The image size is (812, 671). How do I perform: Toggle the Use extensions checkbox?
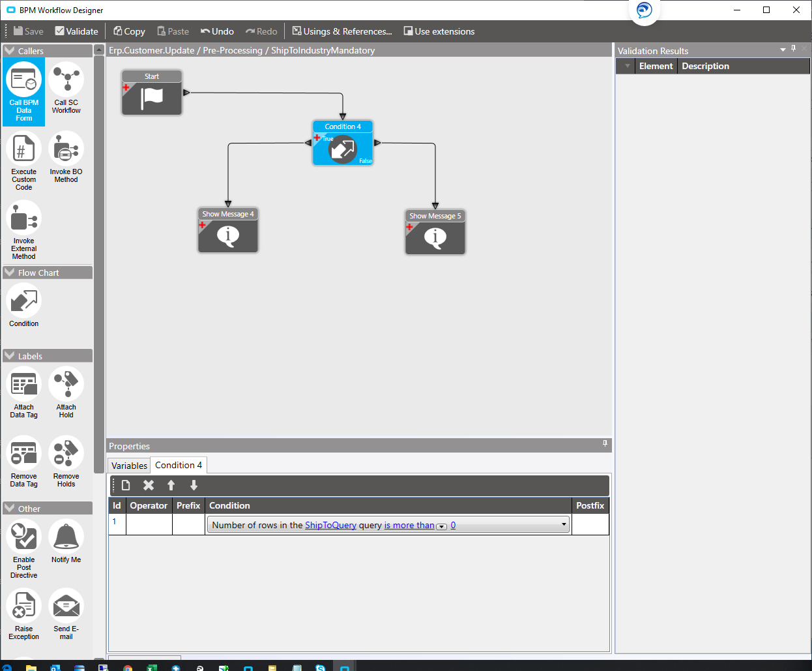439,31
